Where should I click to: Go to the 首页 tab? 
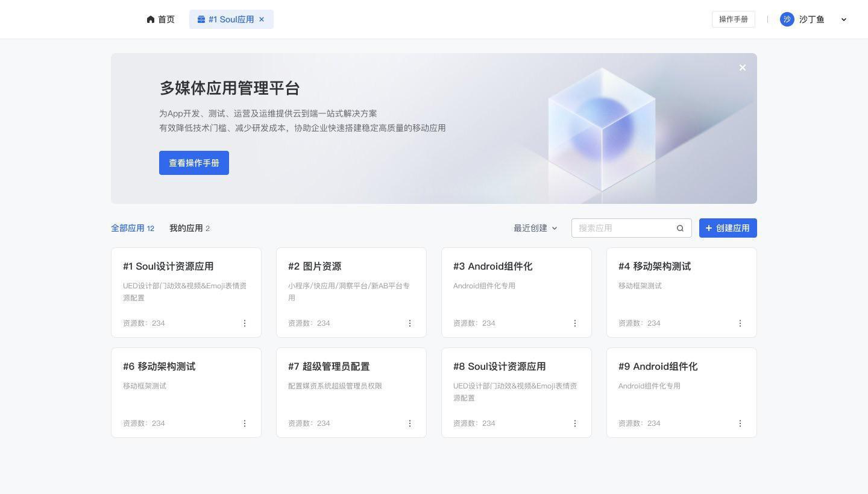[x=160, y=19]
